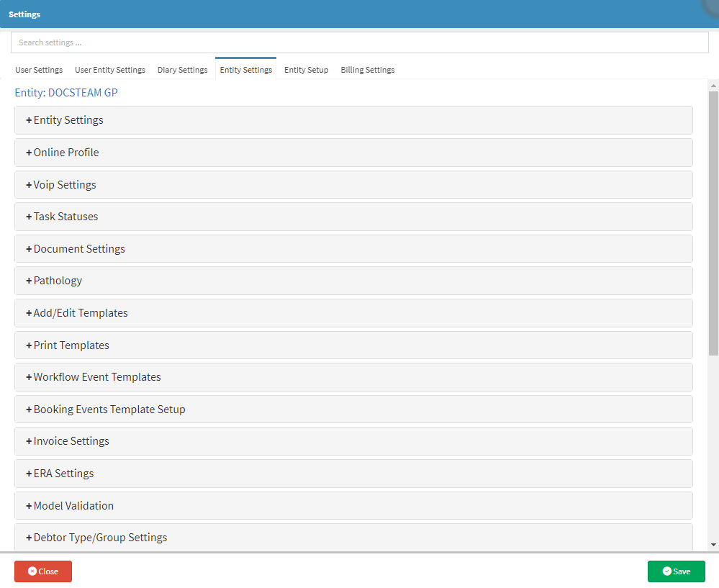Switch to the User Entity Settings tab
The width and height of the screenshot is (719, 588).
click(110, 70)
